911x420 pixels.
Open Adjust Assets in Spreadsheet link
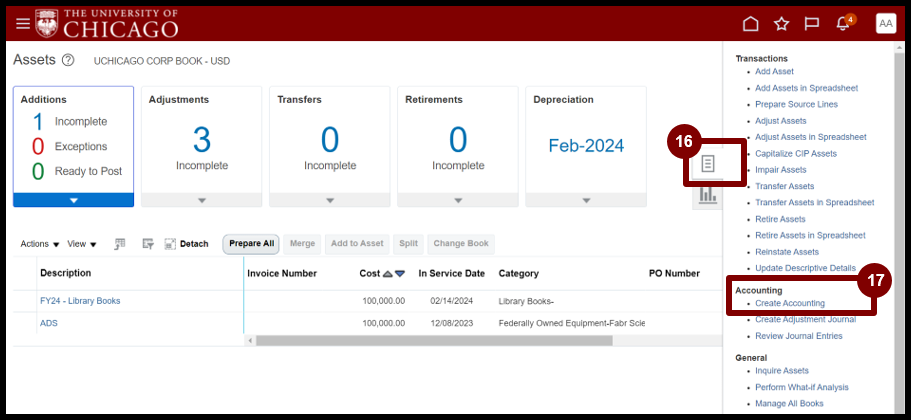tap(810, 137)
